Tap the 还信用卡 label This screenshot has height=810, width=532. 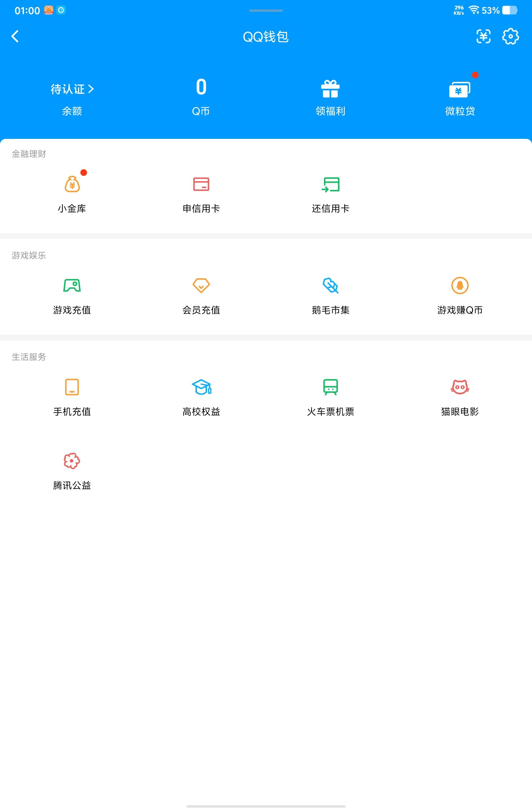pyautogui.click(x=331, y=208)
